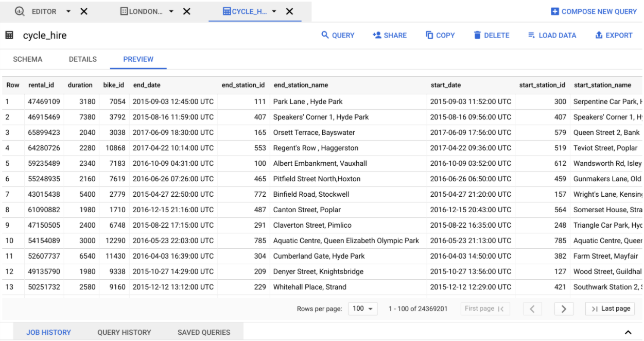Image resolution: width=644 pixels, height=341 pixels.
Task: Select SAVED QUERIES
Action: 204,332
